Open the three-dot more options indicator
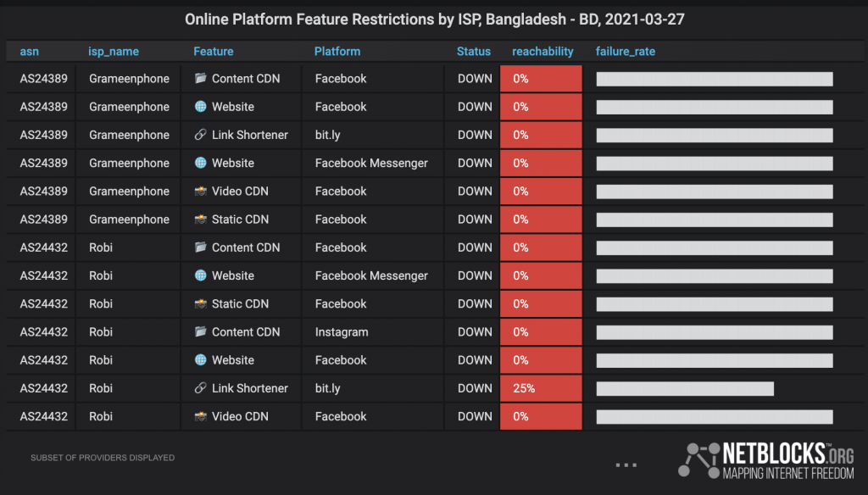Image resolution: width=868 pixels, height=495 pixels. click(x=626, y=465)
